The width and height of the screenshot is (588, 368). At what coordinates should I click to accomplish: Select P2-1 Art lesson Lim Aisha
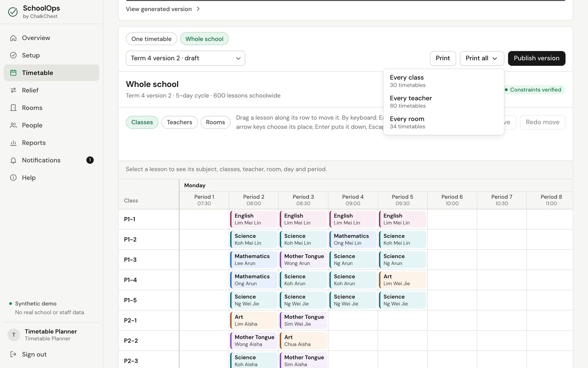point(254,321)
